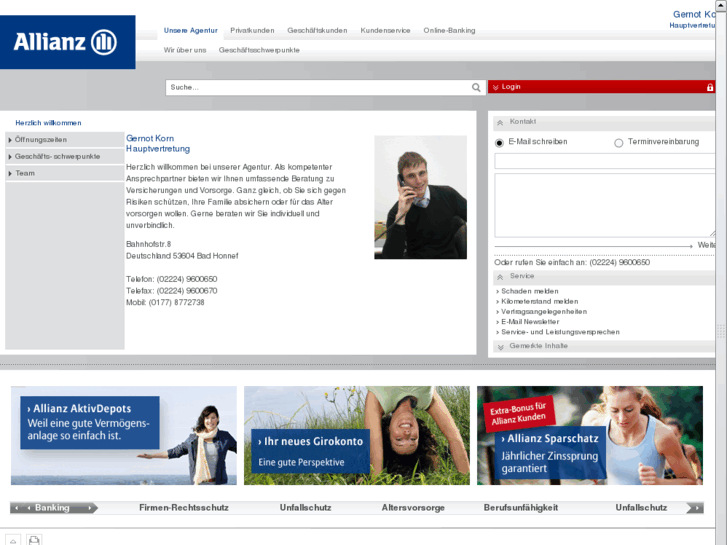Viewport: 727px width, 545px height.
Task: Click phone number Telefon: (02224) 9600650
Action: [172, 279]
